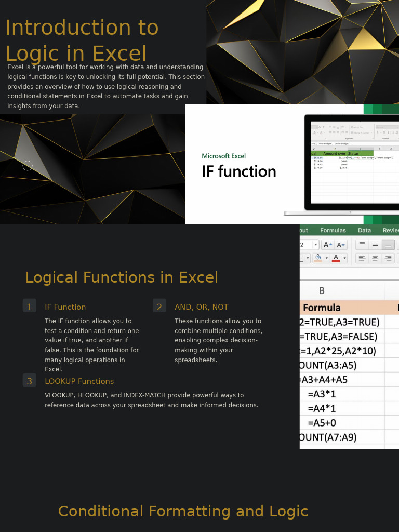This screenshot has width=399, height=532.
Task: Click the Conditional Formatting and Logic heading
Action: point(183,511)
